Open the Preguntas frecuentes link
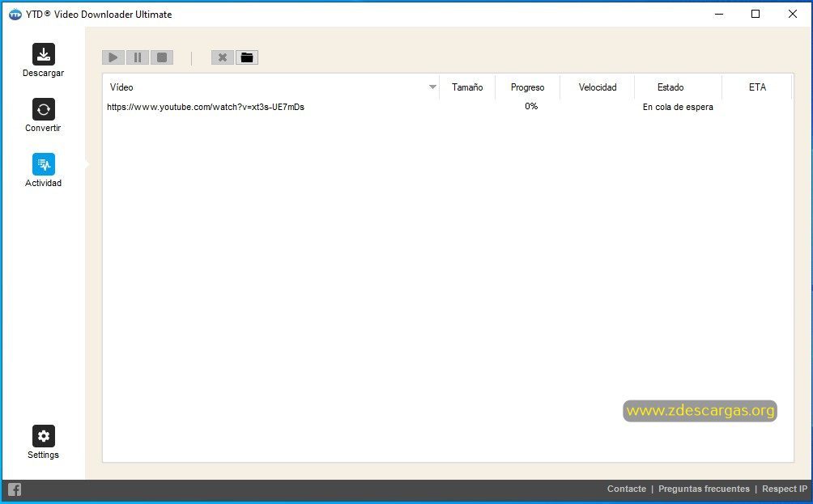The height and width of the screenshot is (504, 813). [x=704, y=489]
